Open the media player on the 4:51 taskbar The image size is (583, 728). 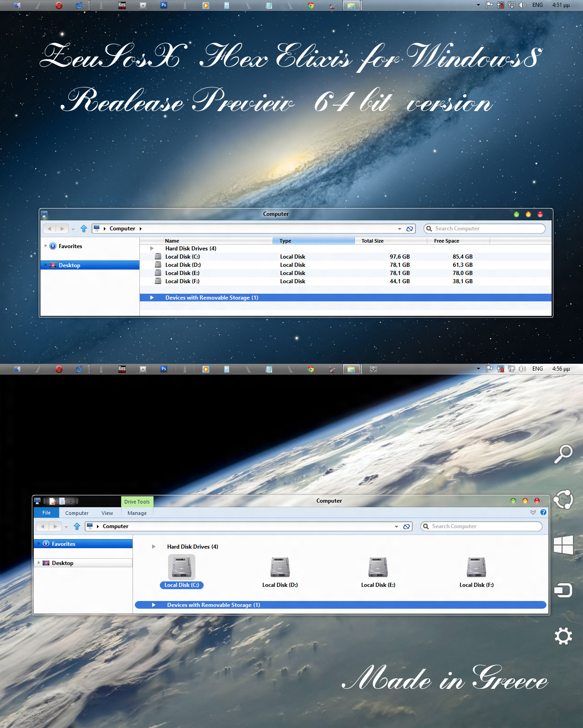(x=206, y=5)
